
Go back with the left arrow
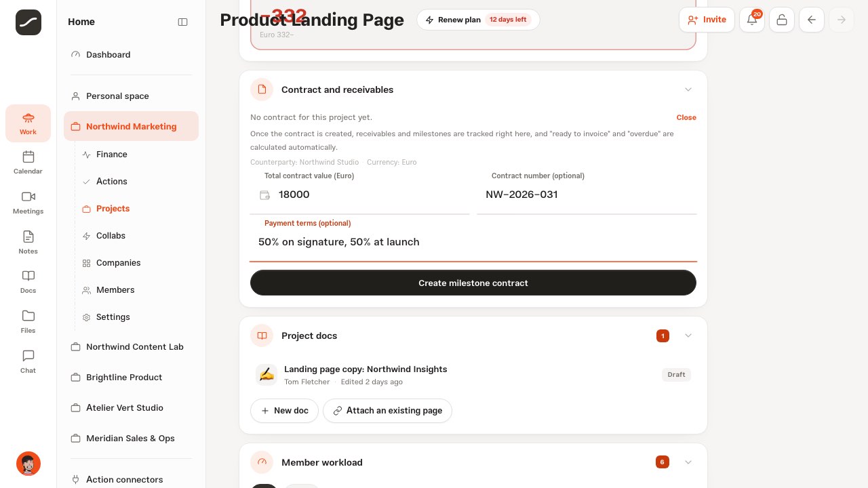(x=812, y=20)
